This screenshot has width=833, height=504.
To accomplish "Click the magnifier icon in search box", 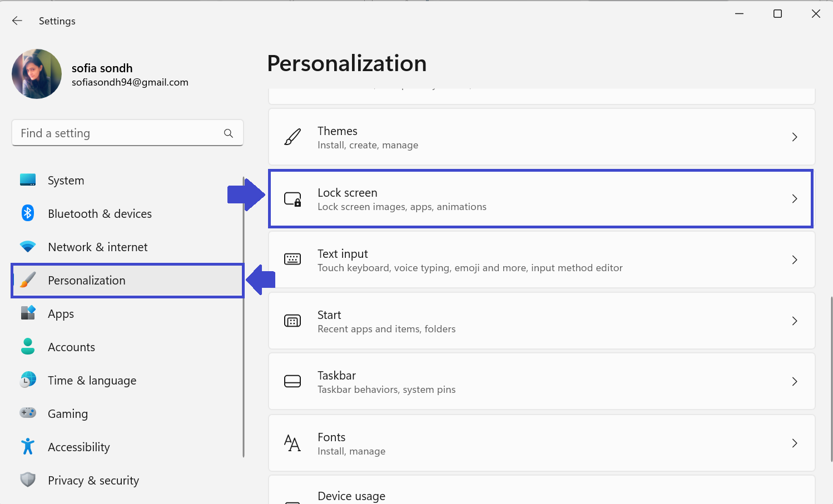I will [229, 133].
